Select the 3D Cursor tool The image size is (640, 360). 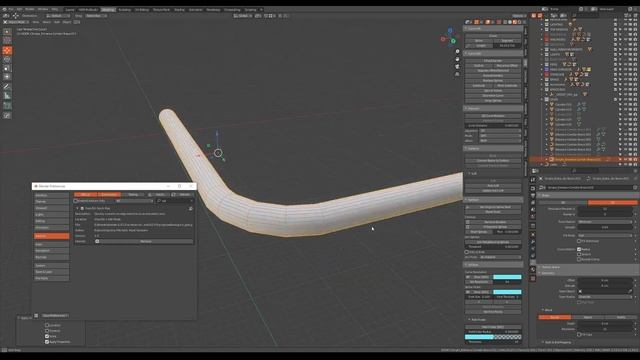click(x=7, y=40)
